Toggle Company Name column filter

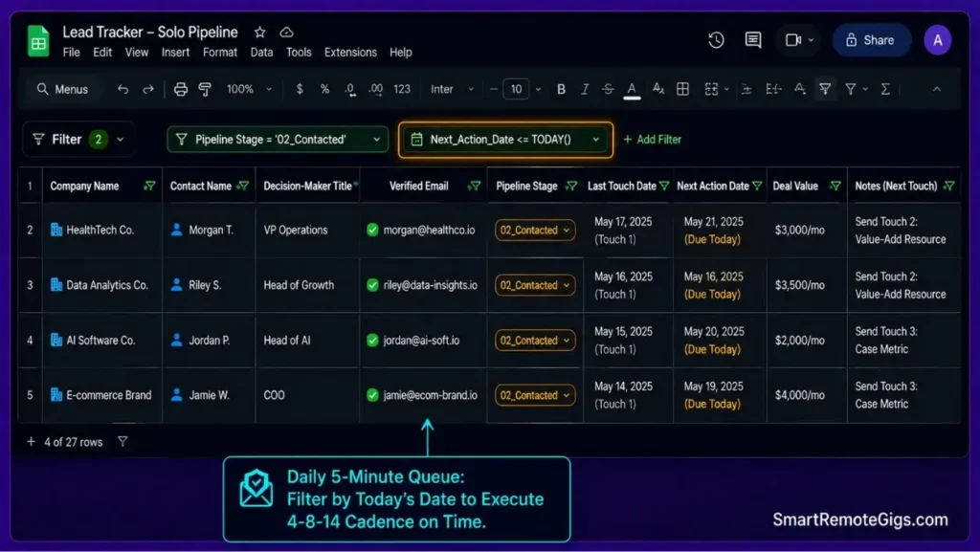(x=149, y=187)
